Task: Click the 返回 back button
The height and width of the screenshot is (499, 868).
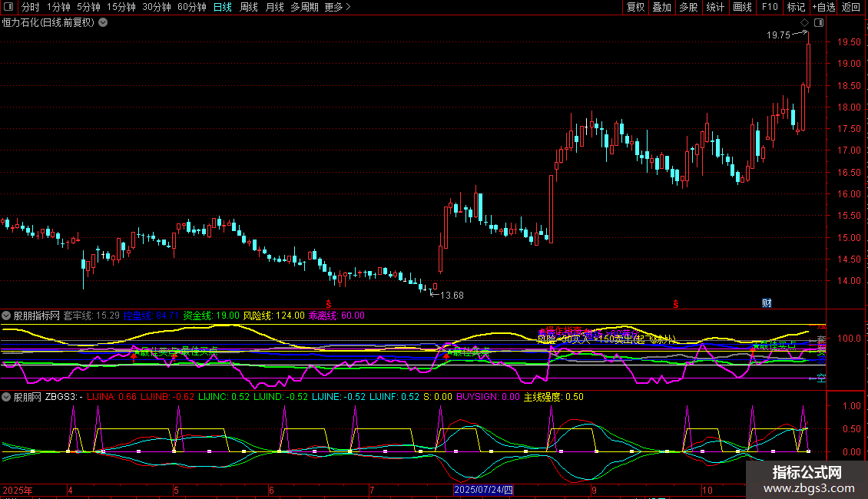Action: click(851, 7)
